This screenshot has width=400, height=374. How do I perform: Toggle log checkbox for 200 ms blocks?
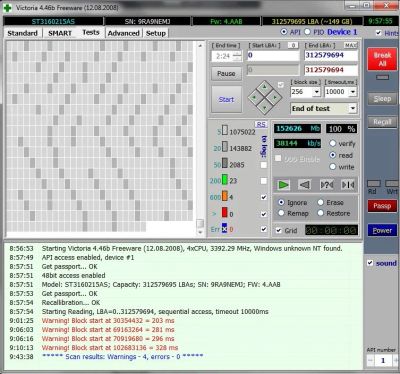click(264, 181)
